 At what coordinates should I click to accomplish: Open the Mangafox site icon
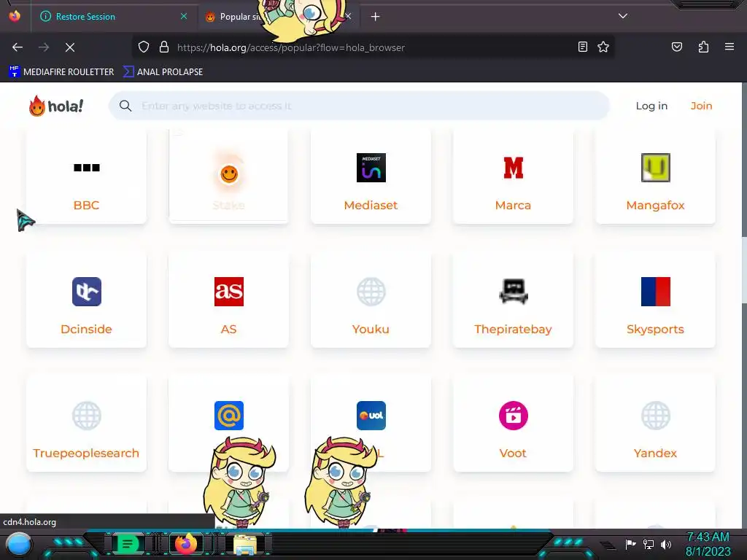656,168
